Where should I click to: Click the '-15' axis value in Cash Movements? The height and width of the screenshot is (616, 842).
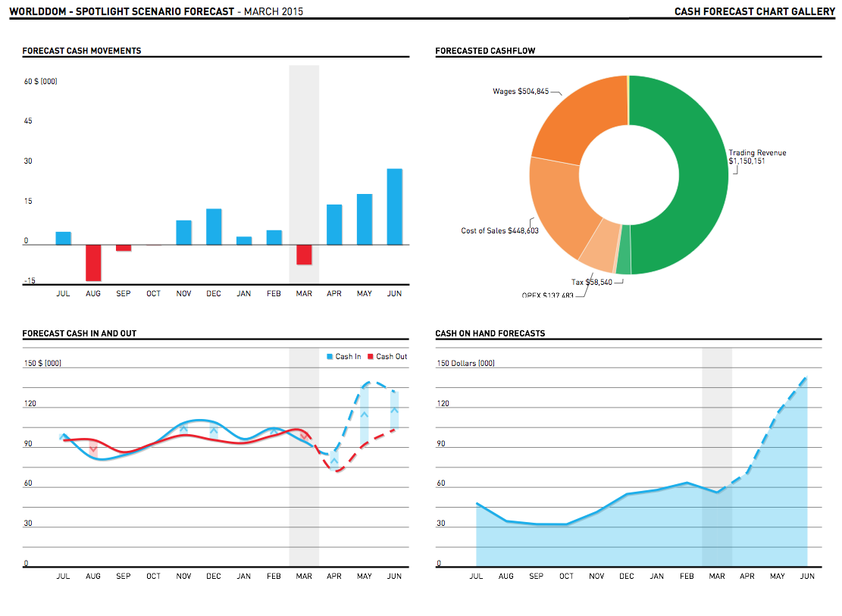[x=30, y=281]
